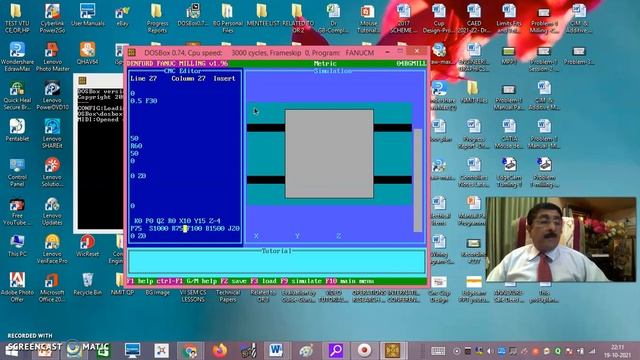Screen dimensions: 640x360
Task: Click the gray workpiece in Simulation view
Action: [329, 153]
